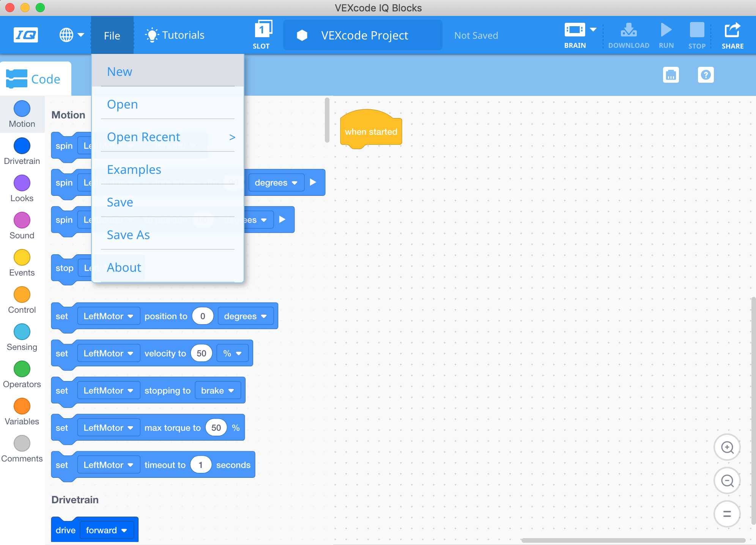Click the workspace vertical scrollbar
The image size is (756, 545).
[753, 411]
